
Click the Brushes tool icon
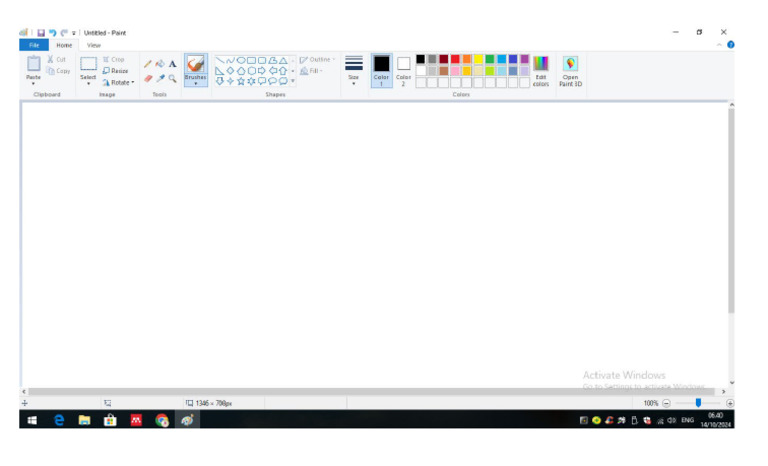[195, 64]
